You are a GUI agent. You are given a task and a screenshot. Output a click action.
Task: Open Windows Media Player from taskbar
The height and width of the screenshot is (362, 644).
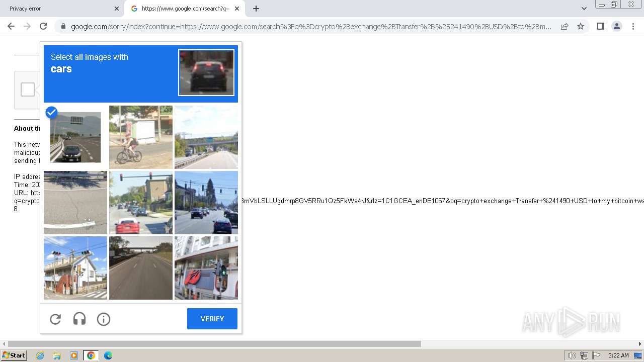tap(74, 355)
